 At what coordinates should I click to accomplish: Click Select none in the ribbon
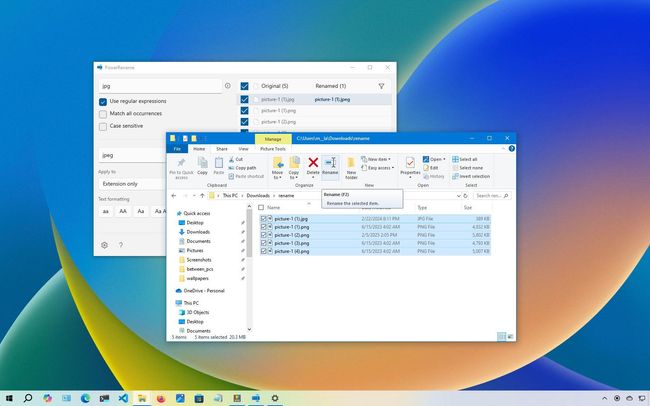[467, 168]
